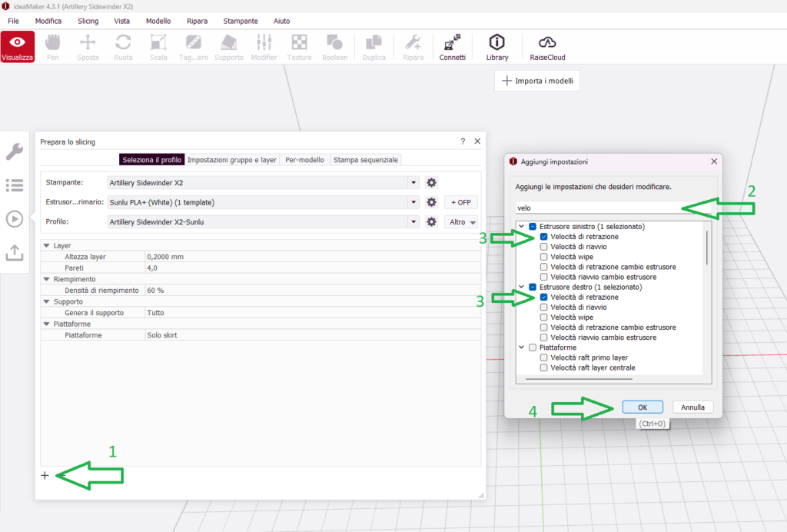The width and height of the screenshot is (787, 532).
Task: Open the File menu
Action: pyautogui.click(x=14, y=21)
